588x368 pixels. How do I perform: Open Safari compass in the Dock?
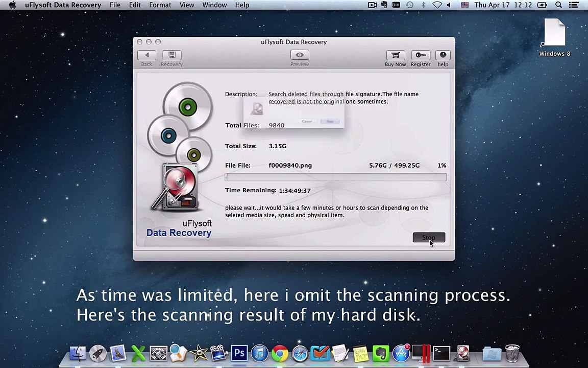(300, 353)
